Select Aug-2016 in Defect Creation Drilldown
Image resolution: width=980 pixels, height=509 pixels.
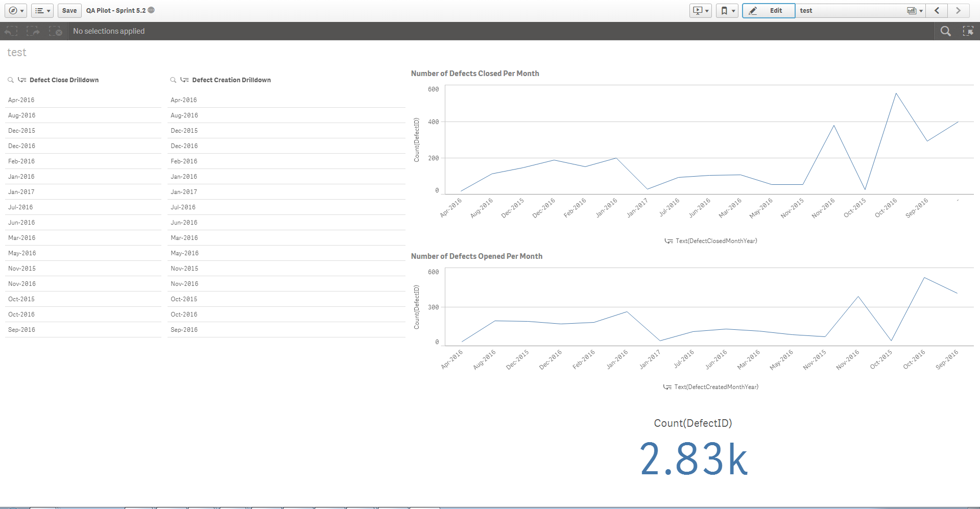coord(286,115)
